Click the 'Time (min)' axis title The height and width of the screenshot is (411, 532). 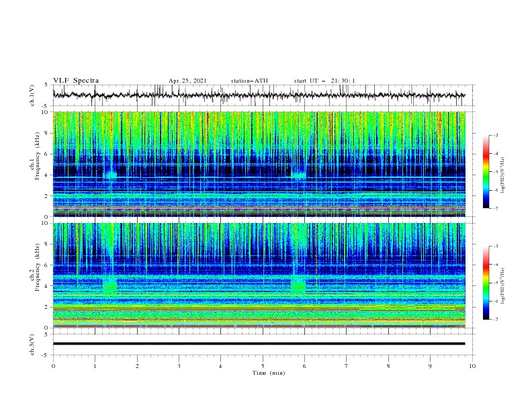pos(269,373)
